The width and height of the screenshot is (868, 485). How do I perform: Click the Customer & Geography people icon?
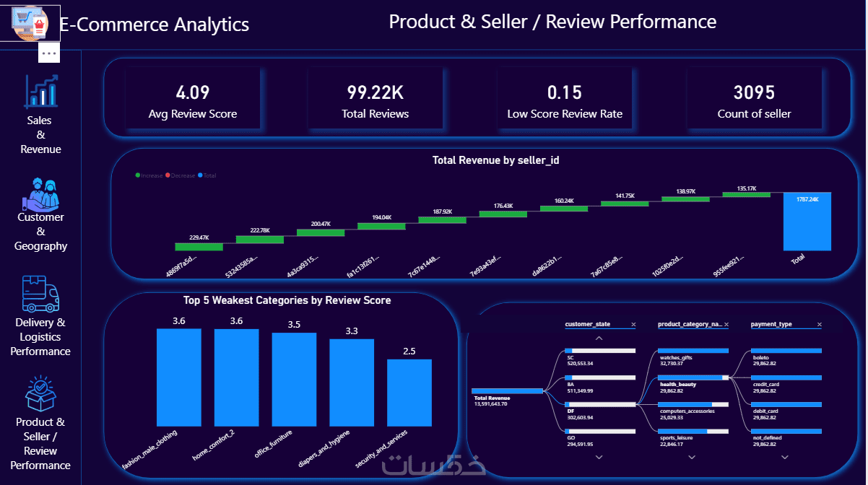pyautogui.click(x=41, y=193)
